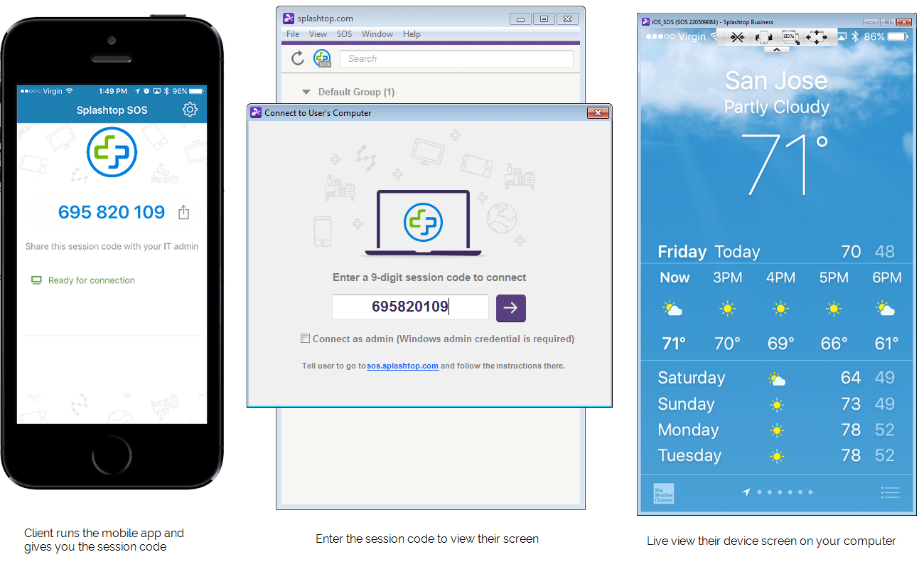The image size is (924, 562).
Task: Tap the Splashtop SOS title on phone
Action: (x=112, y=110)
